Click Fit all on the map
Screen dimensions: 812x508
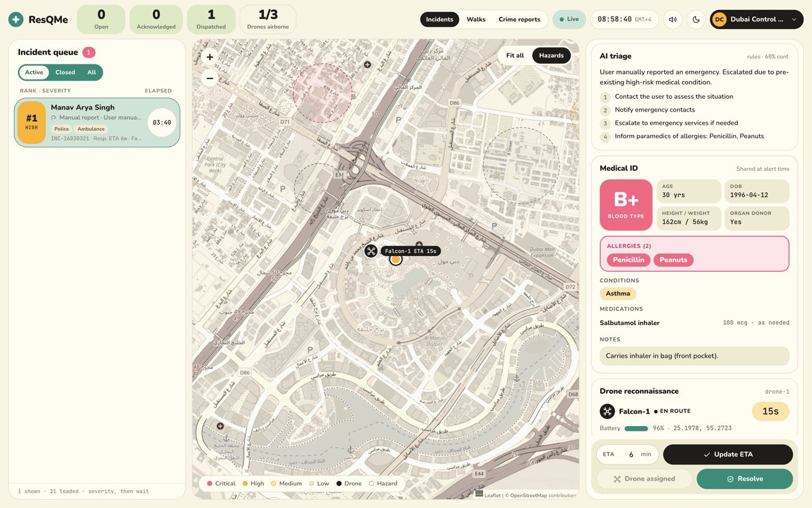click(x=515, y=56)
